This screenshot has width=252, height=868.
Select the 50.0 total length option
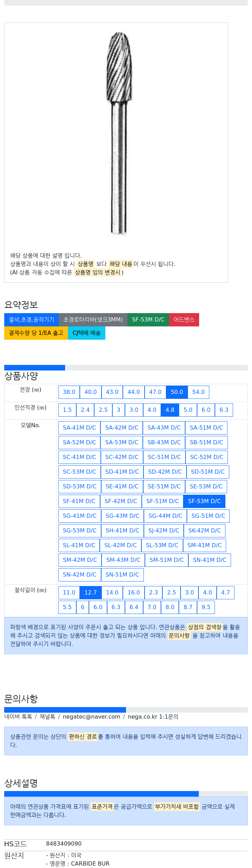point(177,392)
